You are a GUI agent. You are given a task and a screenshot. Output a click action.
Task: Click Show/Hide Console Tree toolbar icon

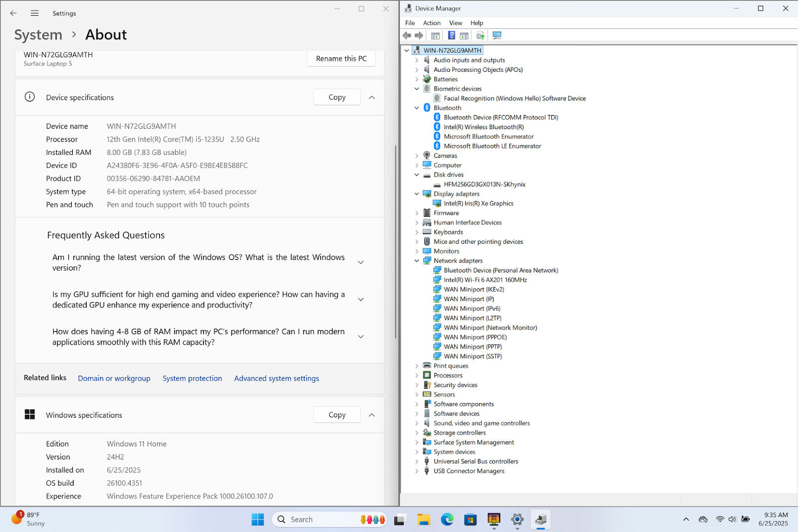click(435, 35)
